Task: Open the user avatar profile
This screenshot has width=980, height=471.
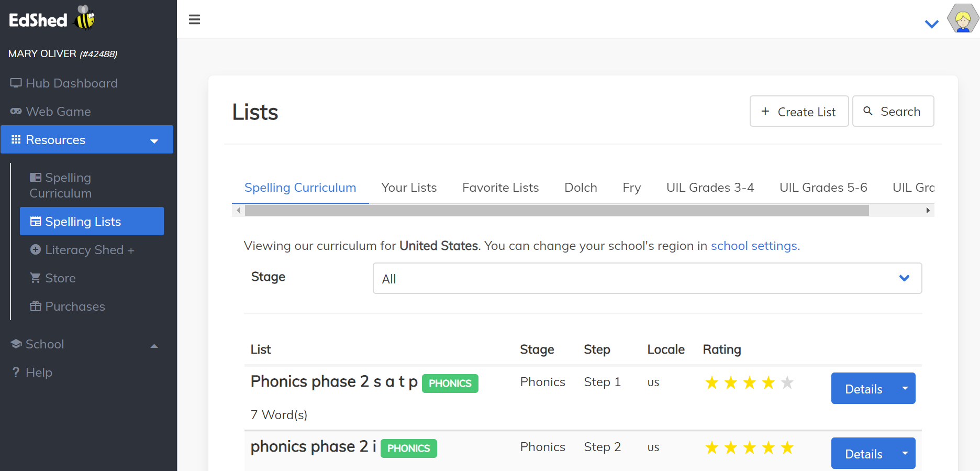Action: (963, 19)
